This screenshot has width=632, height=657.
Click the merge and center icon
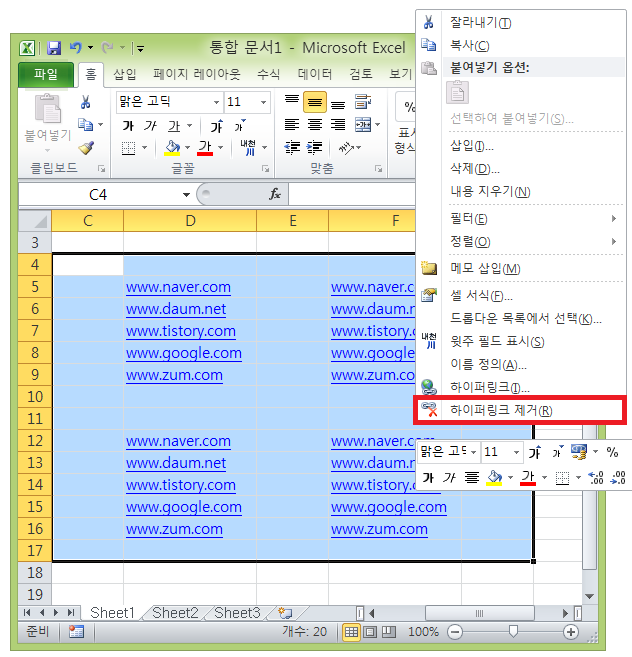point(363,124)
